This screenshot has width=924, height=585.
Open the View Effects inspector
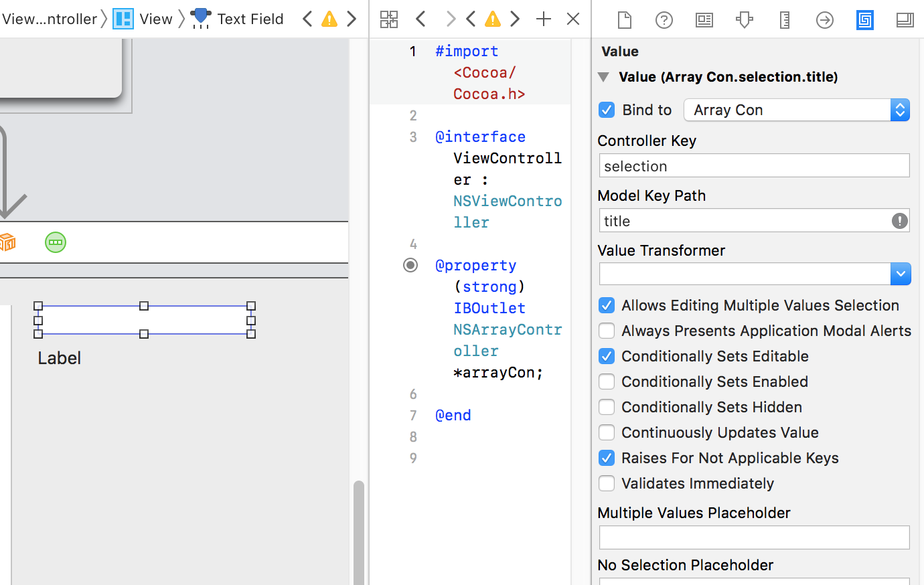(905, 20)
